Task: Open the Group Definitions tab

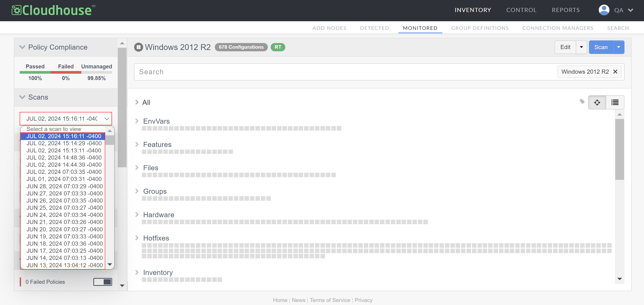Action: coord(480,28)
